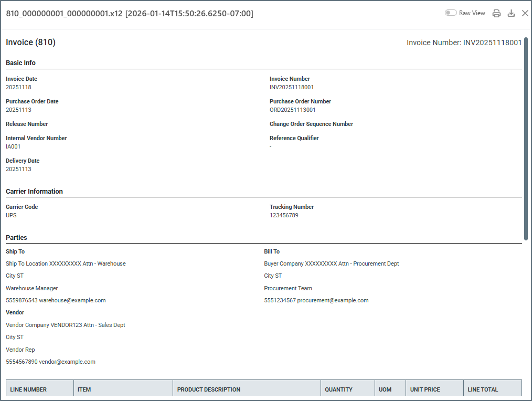
Task: Click the vendor@example.com contact line
Action: point(50,362)
